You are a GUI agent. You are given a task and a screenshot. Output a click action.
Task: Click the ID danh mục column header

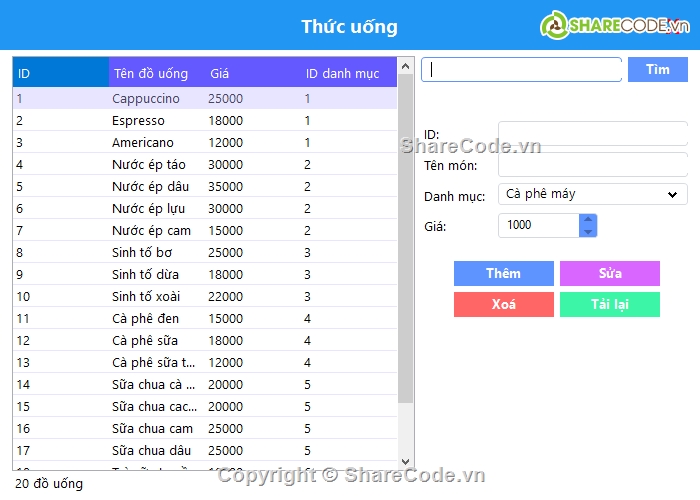pos(348,73)
